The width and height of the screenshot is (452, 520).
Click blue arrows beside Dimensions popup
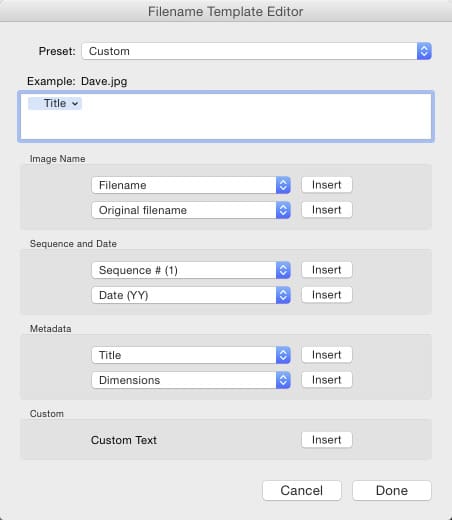coord(283,380)
